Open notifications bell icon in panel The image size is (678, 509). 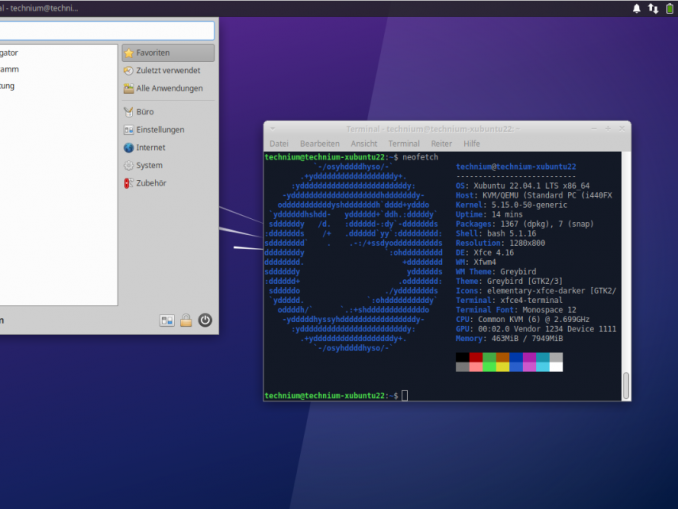coord(636,8)
